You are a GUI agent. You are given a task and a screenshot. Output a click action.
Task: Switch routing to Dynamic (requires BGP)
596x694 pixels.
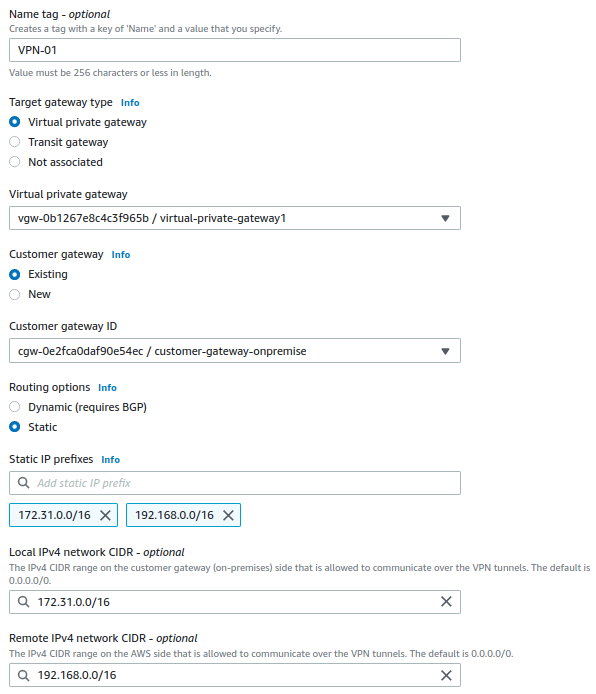(15, 407)
